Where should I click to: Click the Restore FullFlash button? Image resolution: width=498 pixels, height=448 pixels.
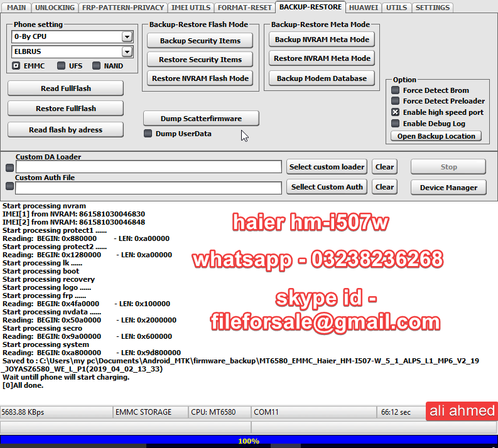[66, 109]
